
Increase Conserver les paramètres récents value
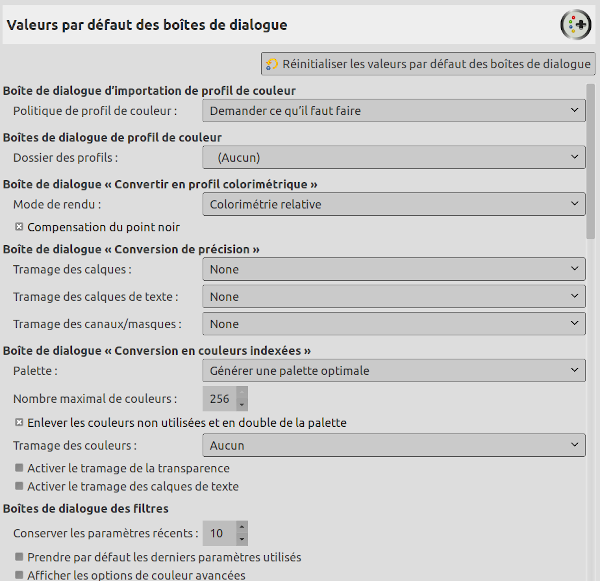tap(242, 527)
